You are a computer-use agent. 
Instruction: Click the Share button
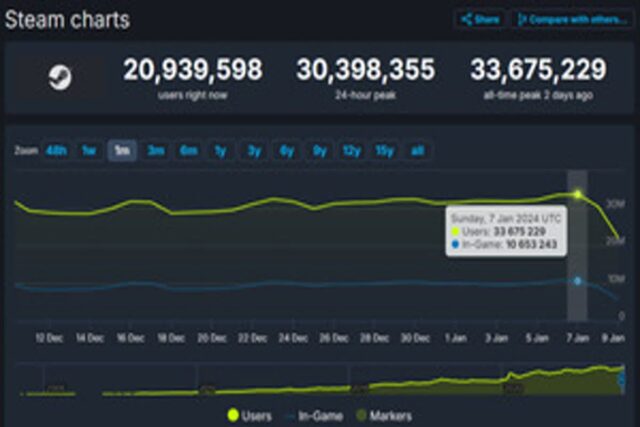pyautogui.click(x=480, y=20)
